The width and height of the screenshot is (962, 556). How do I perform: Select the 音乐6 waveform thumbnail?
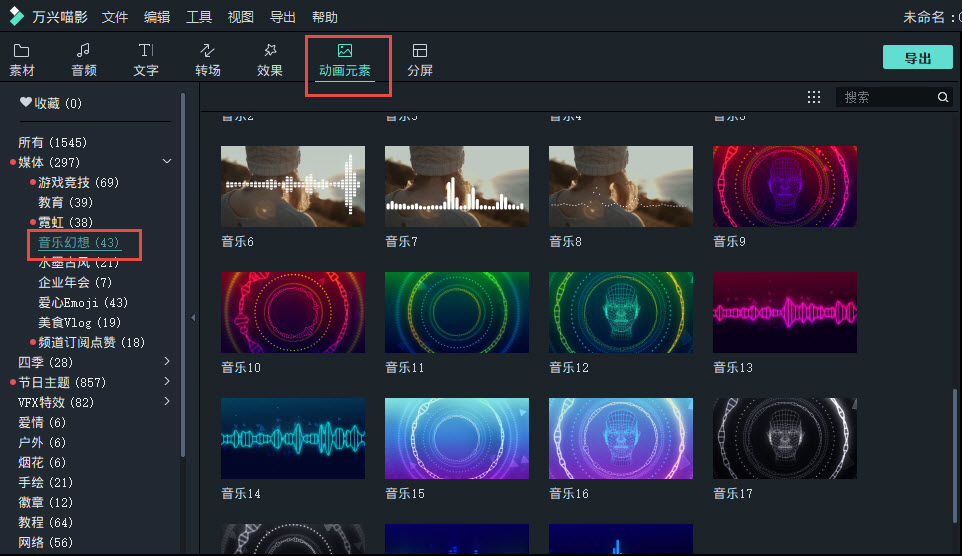[x=293, y=187]
